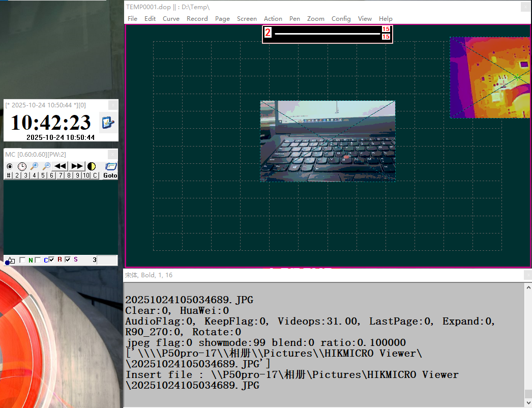This screenshot has height=408, width=532.
Task: Click the 'Clear:0, HuaWei:0' log line
Action: click(177, 311)
